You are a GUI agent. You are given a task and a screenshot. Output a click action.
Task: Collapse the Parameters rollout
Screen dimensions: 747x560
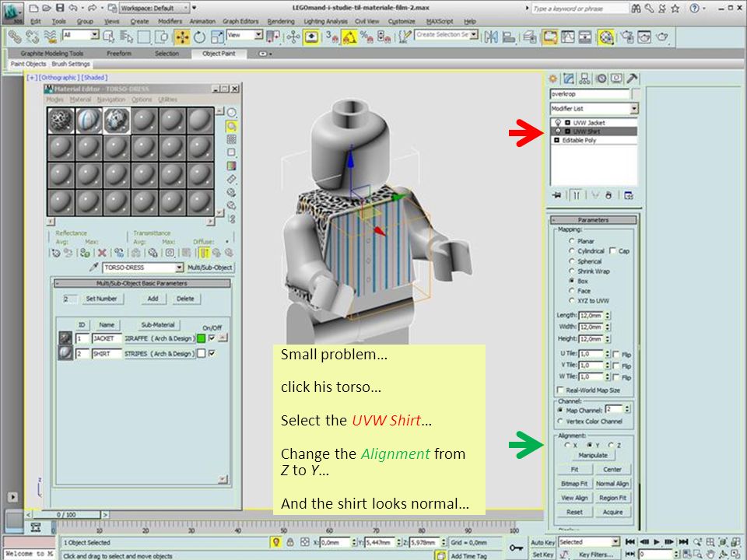tap(594, 220)
